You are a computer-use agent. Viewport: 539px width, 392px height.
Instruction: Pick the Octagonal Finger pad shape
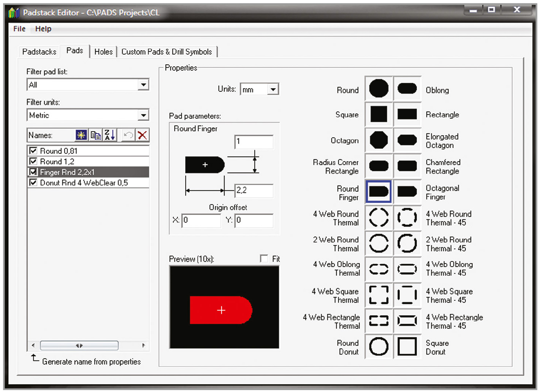point(407,192)
